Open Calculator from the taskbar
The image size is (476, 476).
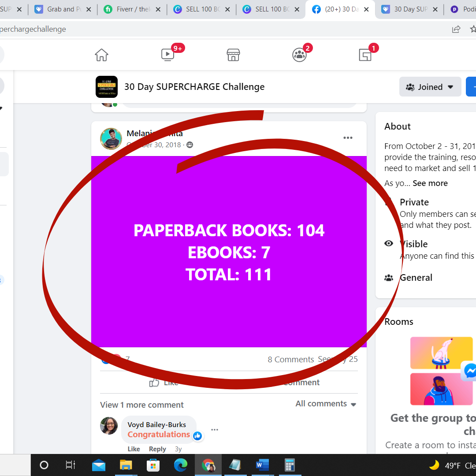click(290, 465)
